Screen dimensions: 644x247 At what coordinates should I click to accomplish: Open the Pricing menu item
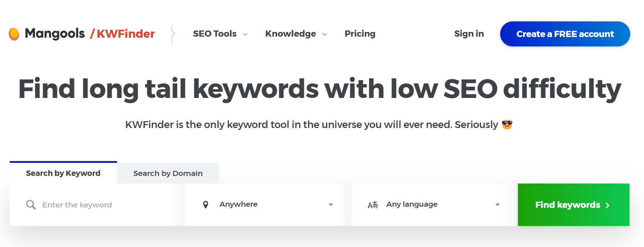point(360,33)
